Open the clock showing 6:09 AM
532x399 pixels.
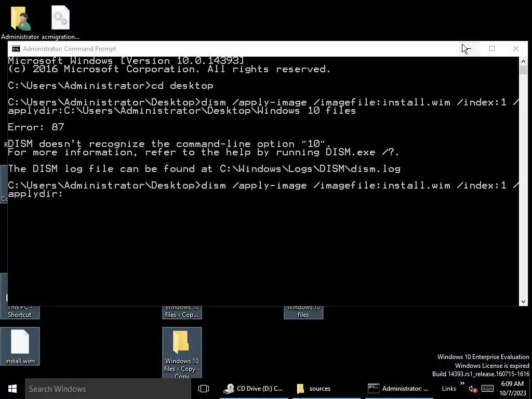tap(512, 389)
